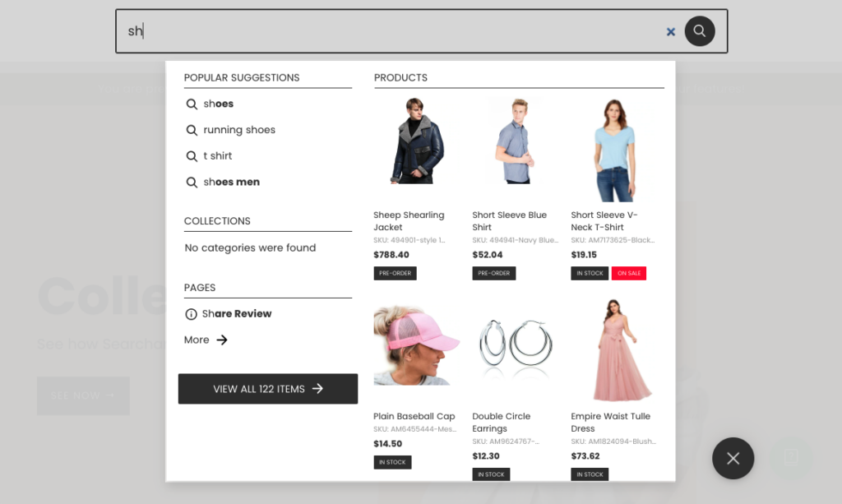Open the Empire Waist Tulle Dress product
842x504 pixels.
(x=613, y=348)
